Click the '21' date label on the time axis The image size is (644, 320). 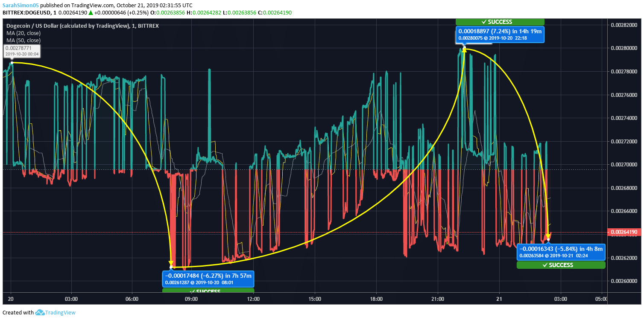[499, 299]
